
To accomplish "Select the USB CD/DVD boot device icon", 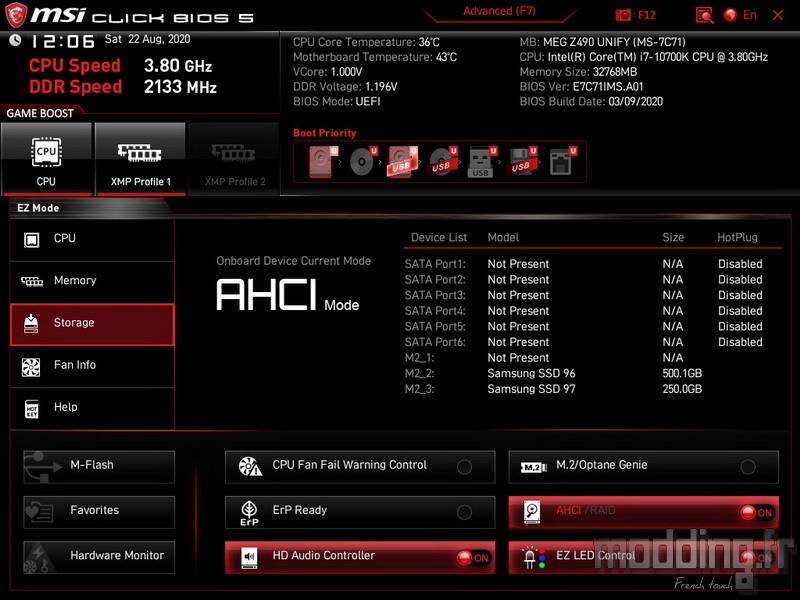I will point(442,162).
